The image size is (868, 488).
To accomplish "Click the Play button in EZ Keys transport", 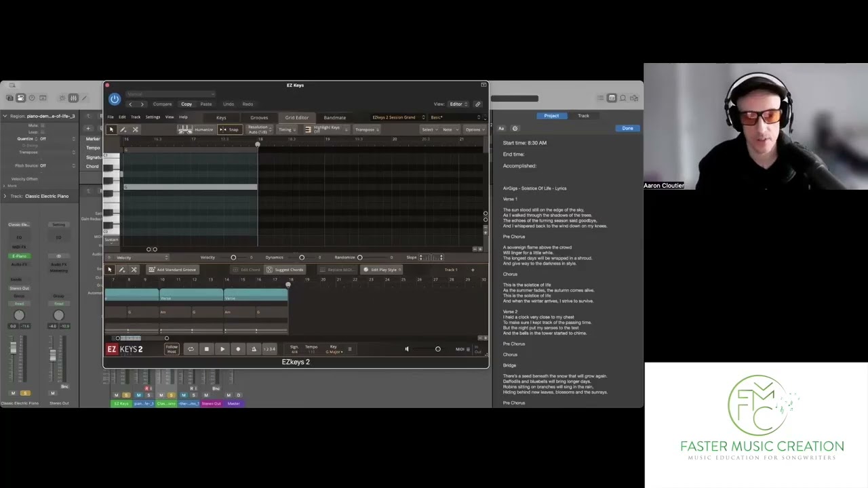I will point(222,349).
